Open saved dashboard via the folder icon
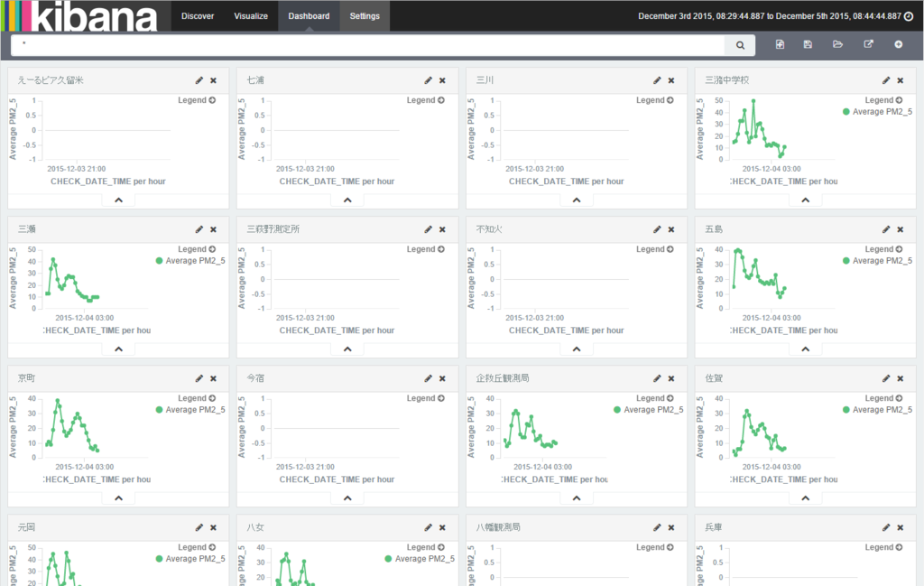 click(x=837, y=44)
